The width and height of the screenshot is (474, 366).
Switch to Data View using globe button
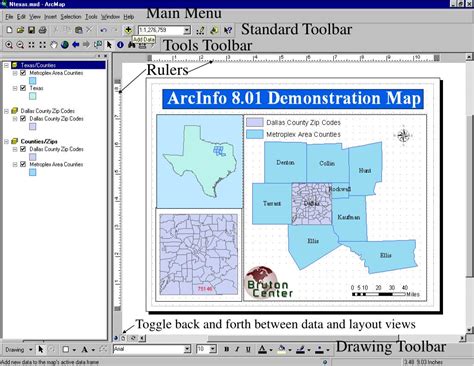(x=116, y=338)
